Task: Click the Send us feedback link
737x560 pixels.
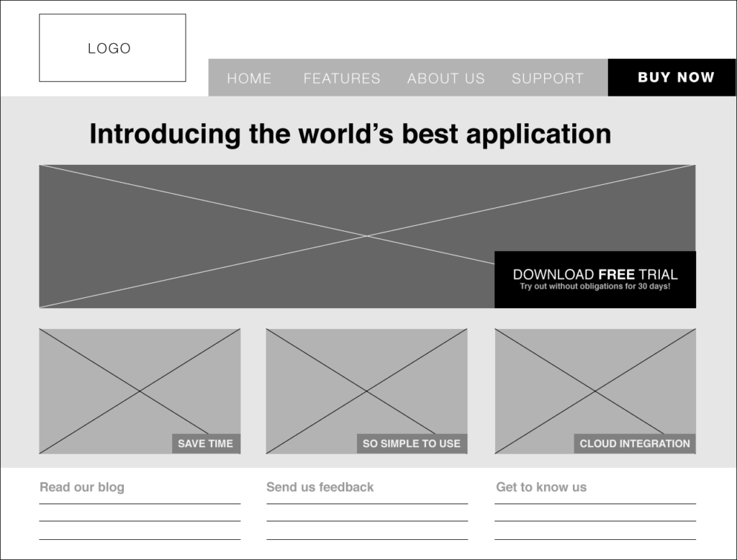Action: (x=320, y=487)
